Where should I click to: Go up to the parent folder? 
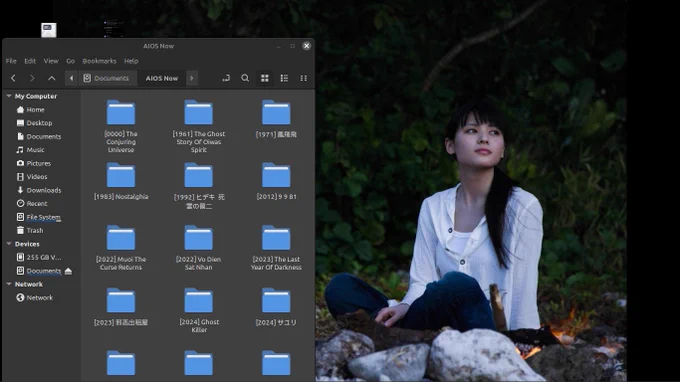click(52, 78)
